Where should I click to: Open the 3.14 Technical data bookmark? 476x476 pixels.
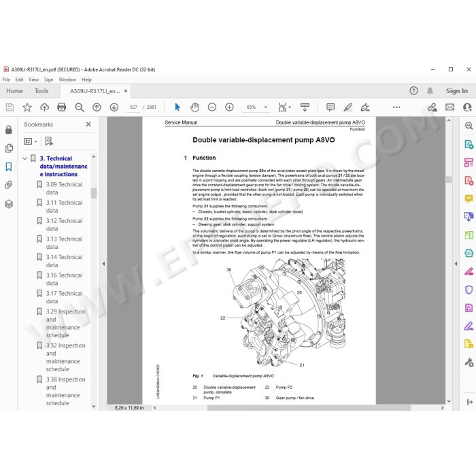click(64, 260)
